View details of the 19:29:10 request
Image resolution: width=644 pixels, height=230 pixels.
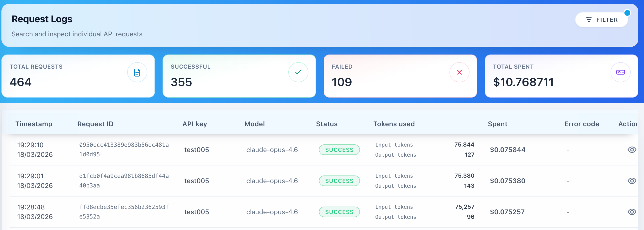click(x=632, y=150)
